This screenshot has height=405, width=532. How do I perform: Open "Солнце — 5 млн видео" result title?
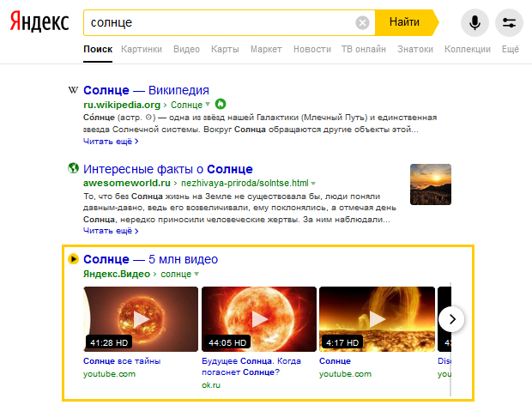(x=151, y=259)
